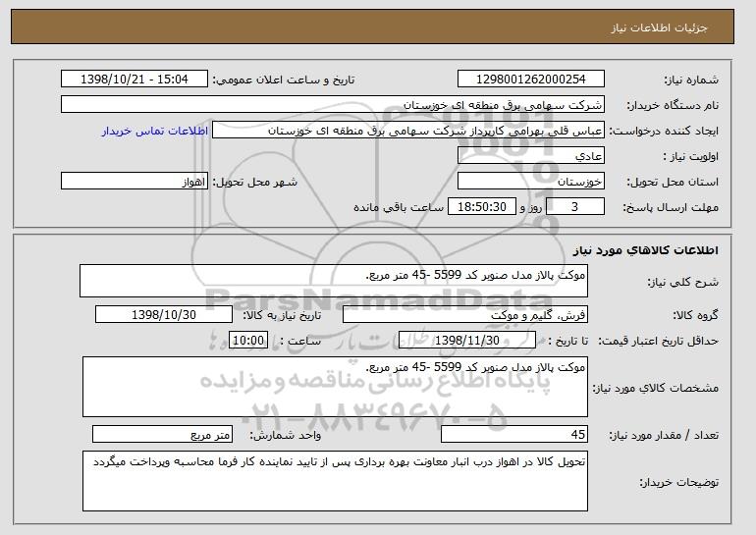Select the need number field 1298001262000254

click(531, 80)
